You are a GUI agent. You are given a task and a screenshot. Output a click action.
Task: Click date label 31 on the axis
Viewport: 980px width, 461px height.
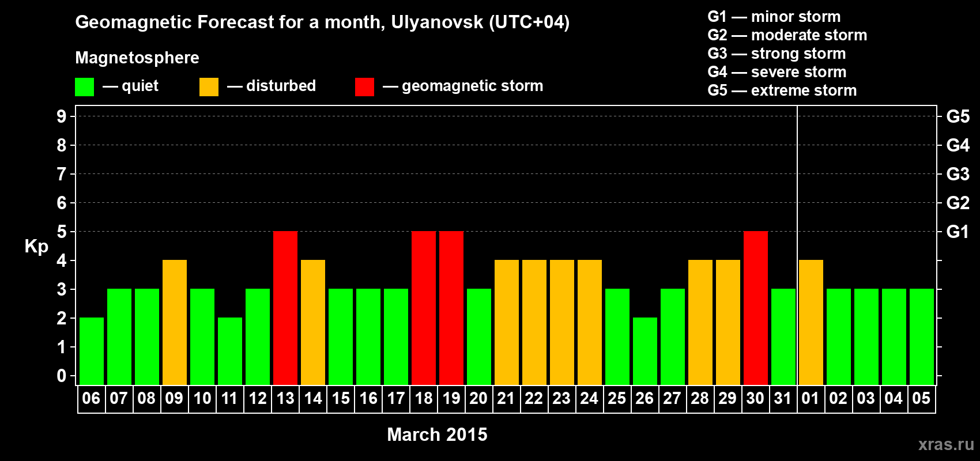click(783, 399)
